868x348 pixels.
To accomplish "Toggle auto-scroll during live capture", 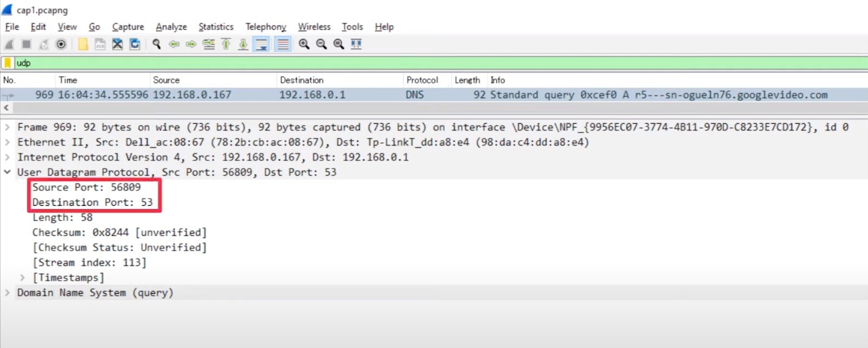I will coord(261,45).
